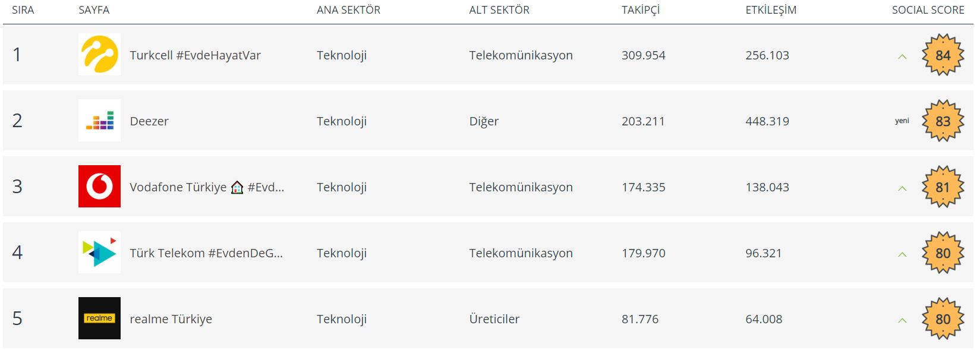Screen dimensions: 980x350
Task: Click the ANA SEKTÖR column header
Action: click(348, 10)
